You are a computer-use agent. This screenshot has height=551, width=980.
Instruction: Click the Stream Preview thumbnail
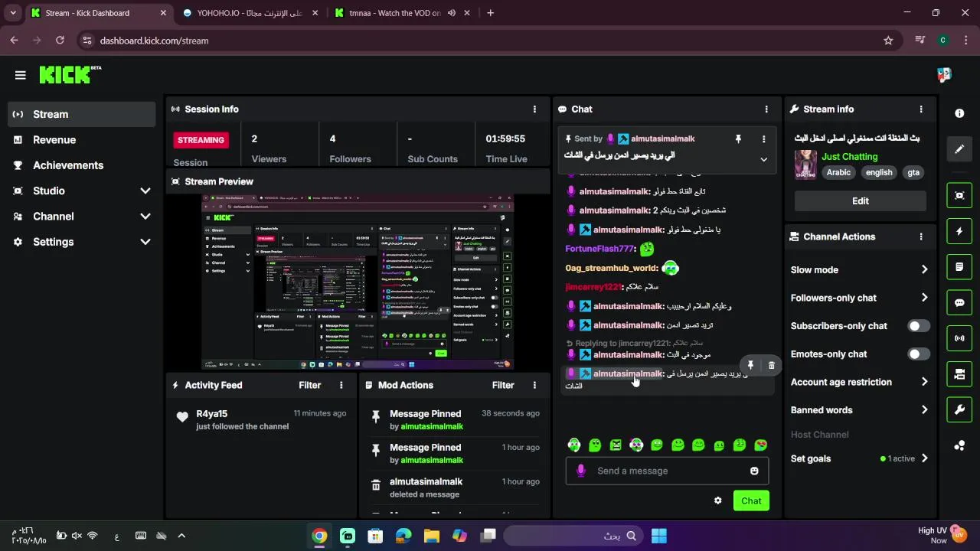(358, 282)
